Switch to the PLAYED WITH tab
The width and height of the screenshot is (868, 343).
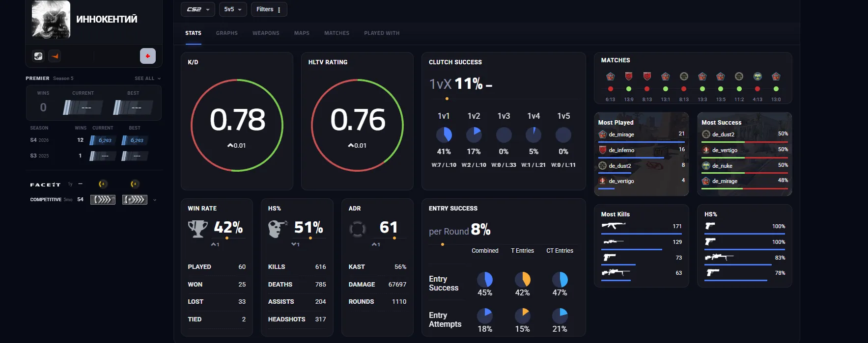[x=382, y=33]
